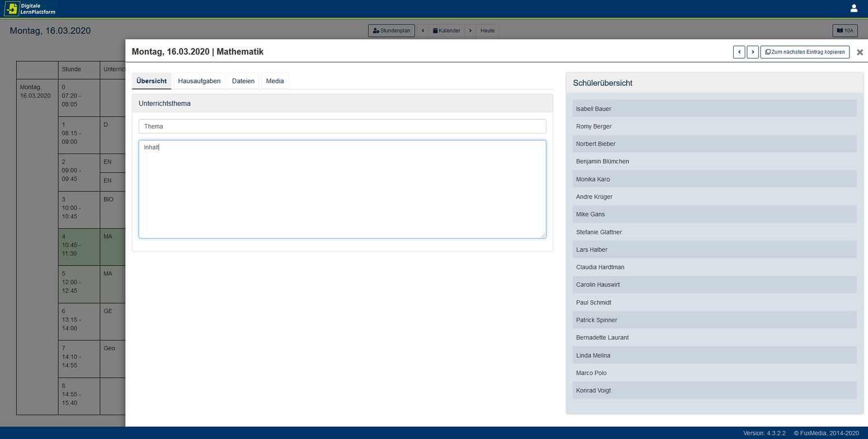Viewport: 868px width, 439px height.
Task: Select student Marco Polo
Action: click(x=715, y=373)
